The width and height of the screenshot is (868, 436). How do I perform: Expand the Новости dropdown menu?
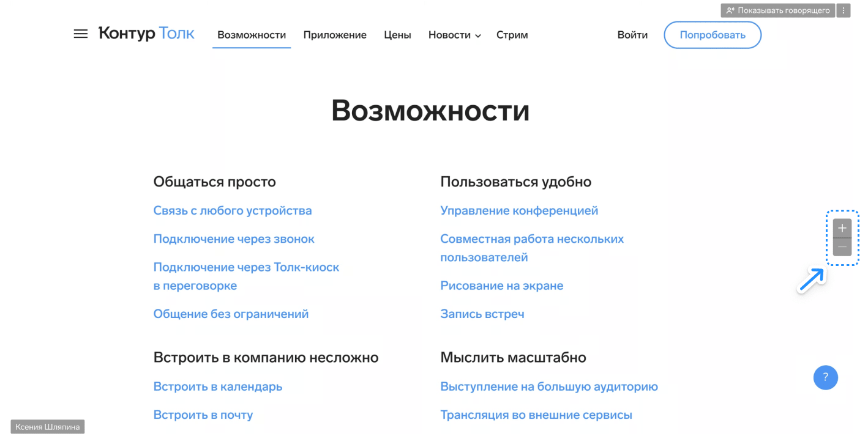point(454,35)
